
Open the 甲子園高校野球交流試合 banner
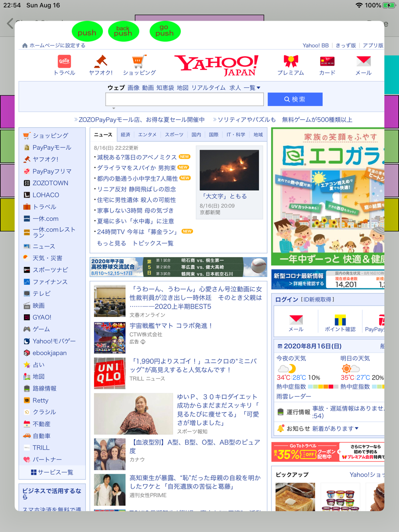click(x=178, y=267)
